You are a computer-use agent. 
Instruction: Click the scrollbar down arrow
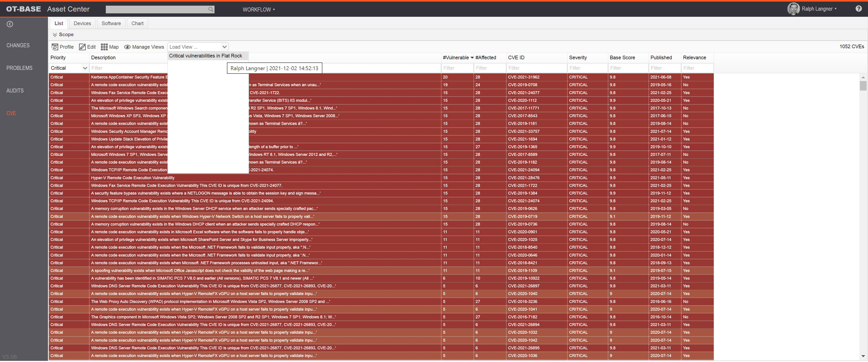(x=863, y=356)
